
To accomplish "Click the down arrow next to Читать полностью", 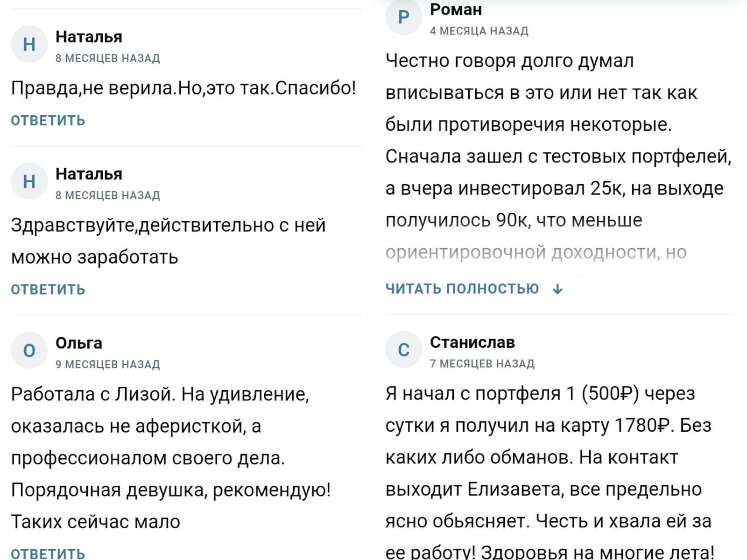I will tap(557, 289).
